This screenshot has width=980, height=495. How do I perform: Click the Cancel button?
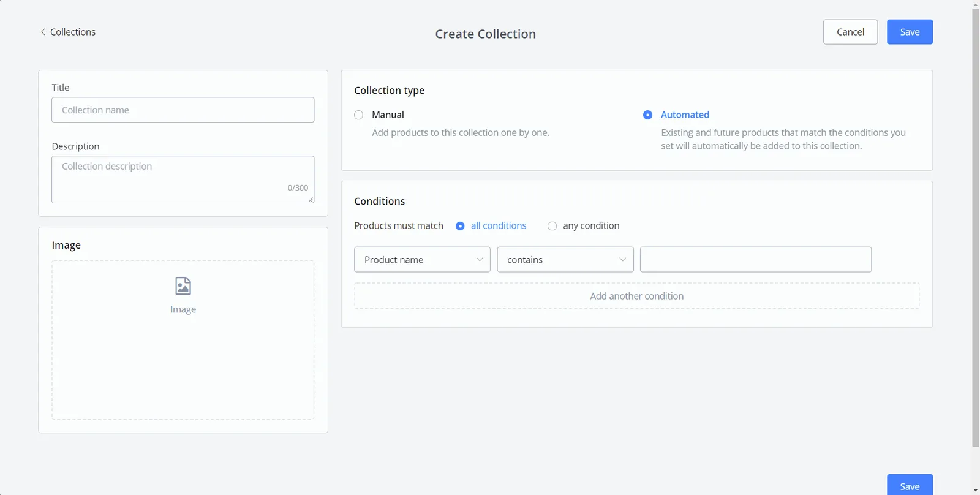click(850, 32)
